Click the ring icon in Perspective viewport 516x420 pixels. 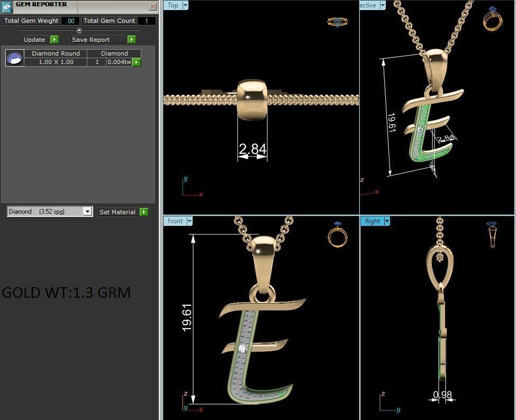[493, 19]
